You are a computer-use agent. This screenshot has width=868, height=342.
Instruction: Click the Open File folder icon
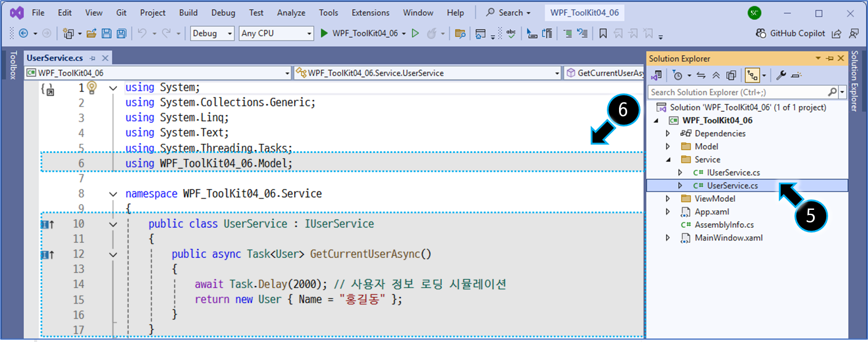tap(91, 34)
